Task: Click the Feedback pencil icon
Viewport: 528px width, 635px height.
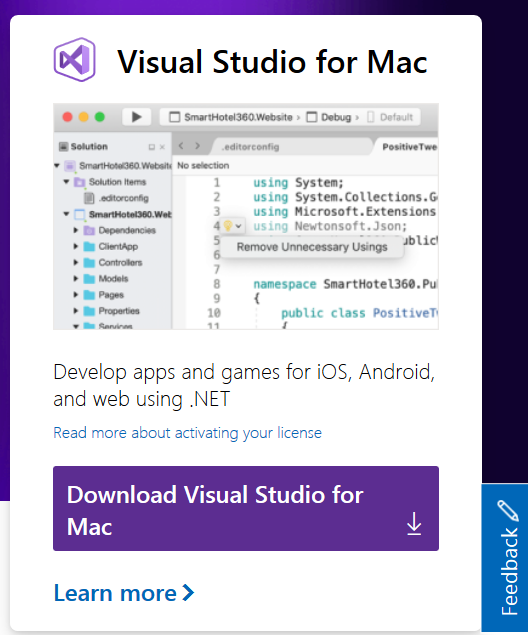Action: (508, 510)
